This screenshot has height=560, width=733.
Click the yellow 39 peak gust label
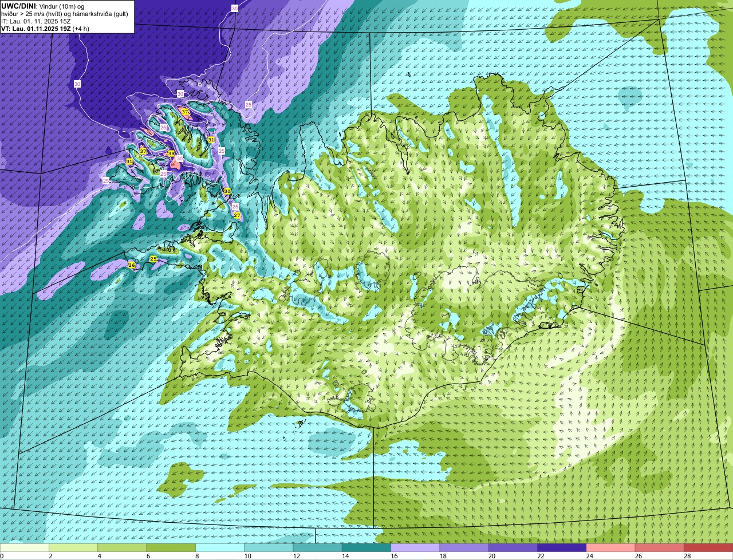tap(171, 153)
